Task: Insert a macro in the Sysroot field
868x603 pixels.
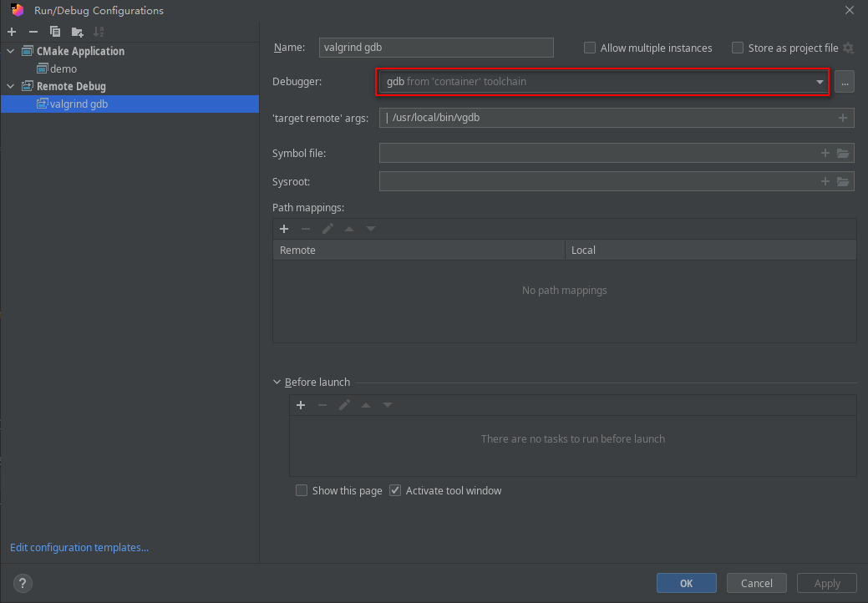Action: (x=825, y=181)
